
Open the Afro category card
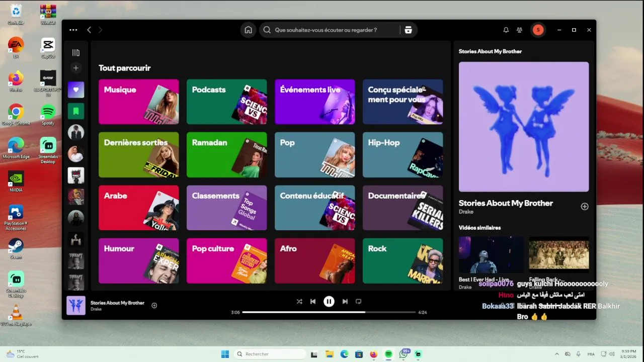pyautogui.click(x=315, y=261)
